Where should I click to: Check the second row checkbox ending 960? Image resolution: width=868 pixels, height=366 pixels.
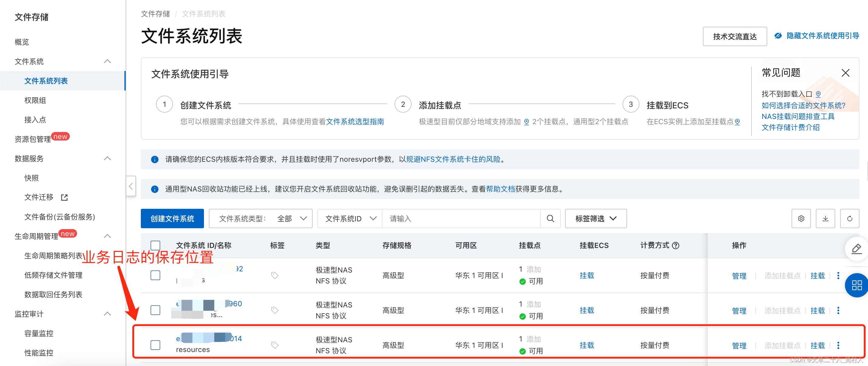155,310
